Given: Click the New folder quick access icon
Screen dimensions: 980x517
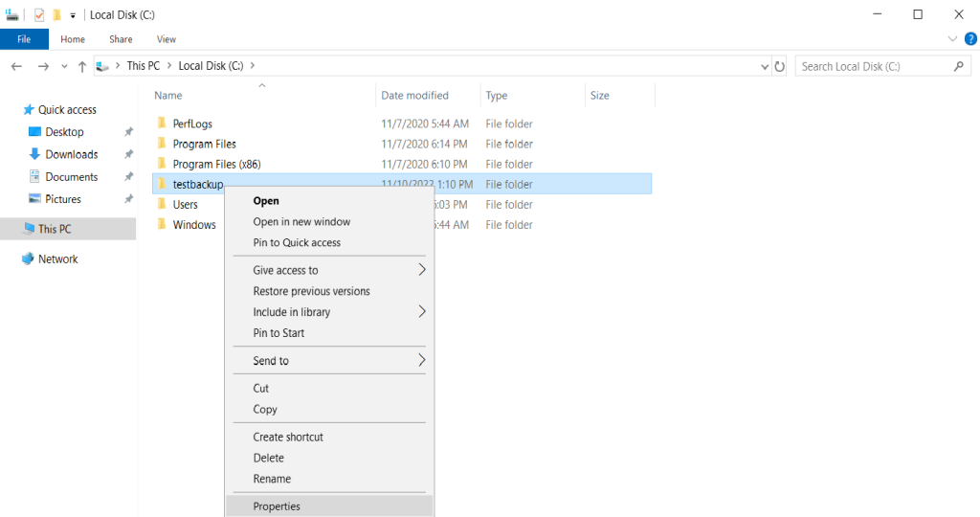Looking at the screenshot, I should pos(56,15).
